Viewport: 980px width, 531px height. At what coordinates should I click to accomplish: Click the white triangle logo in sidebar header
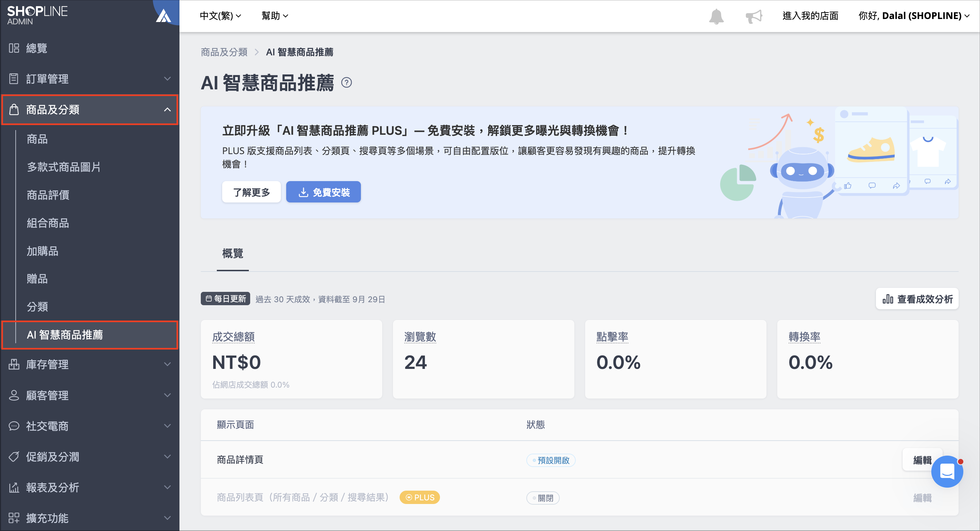tap(163, 16)
